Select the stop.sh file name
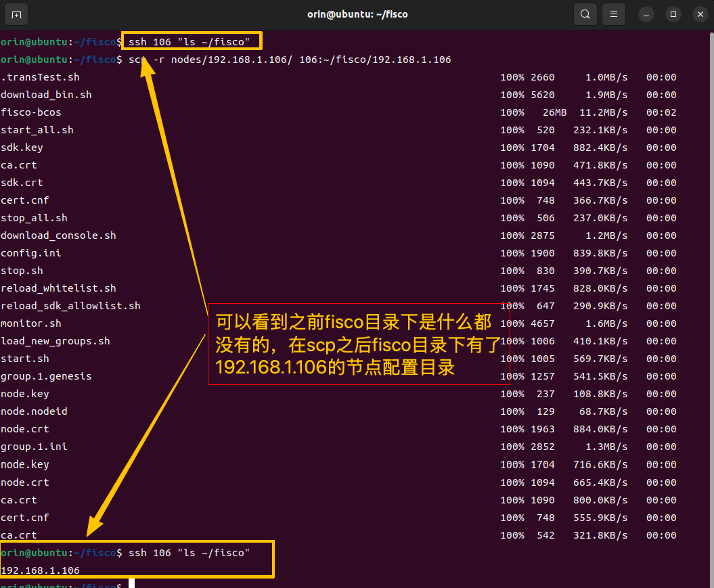 [x=22, y=271]
